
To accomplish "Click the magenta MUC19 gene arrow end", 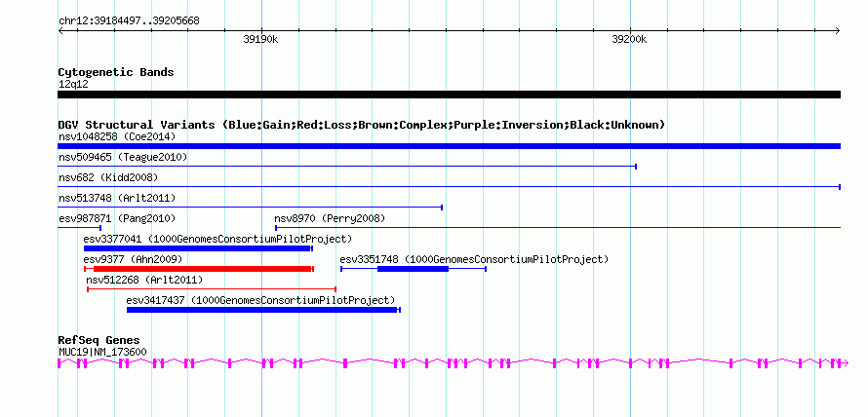I will (x=845, y=363).
